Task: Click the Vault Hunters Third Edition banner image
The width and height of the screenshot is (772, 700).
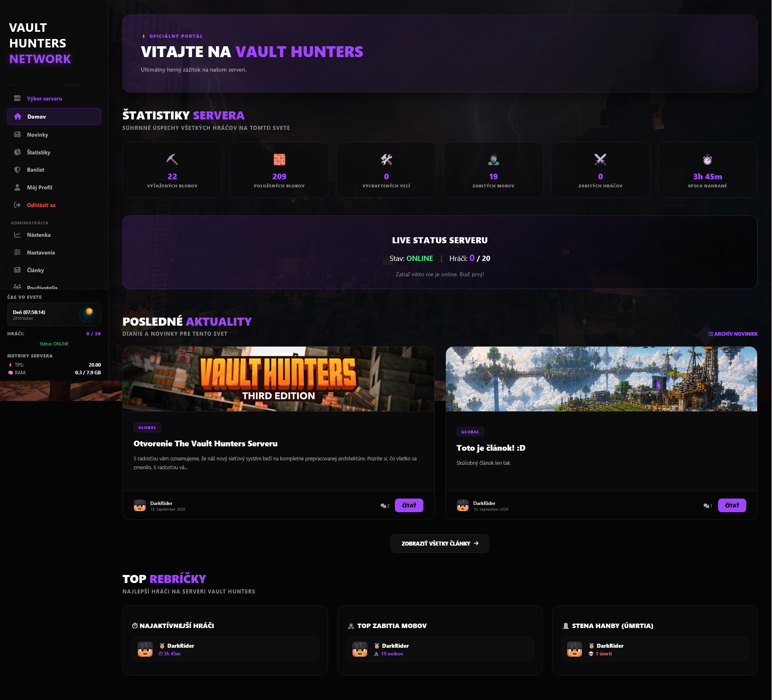Action: coord(278,379)
